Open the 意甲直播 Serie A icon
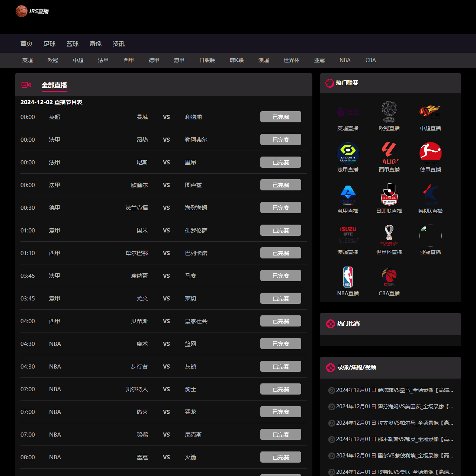The image size is (476, 476). coord(348,194)
